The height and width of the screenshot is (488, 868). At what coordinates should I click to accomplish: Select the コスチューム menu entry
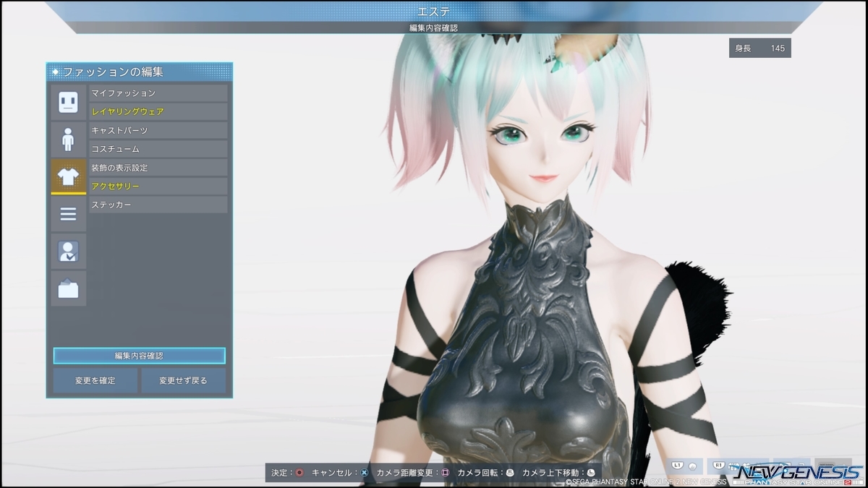pyautogui.click(x=158, y=149)
